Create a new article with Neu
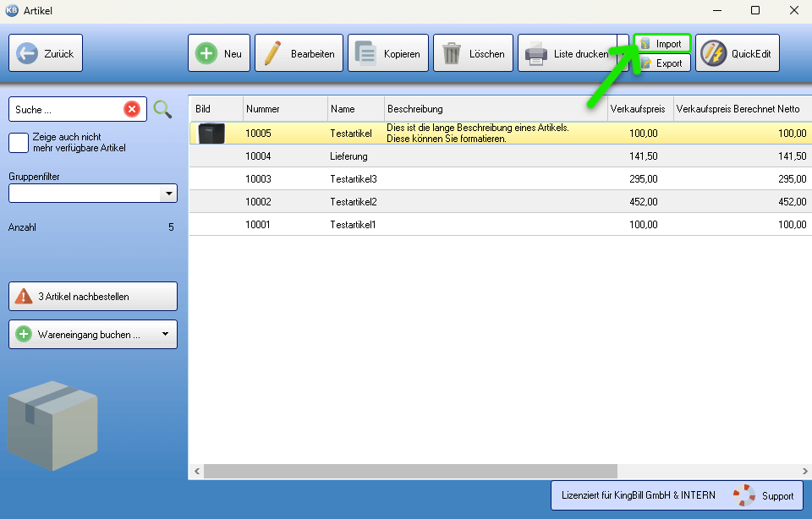 (x=219, y=53)
